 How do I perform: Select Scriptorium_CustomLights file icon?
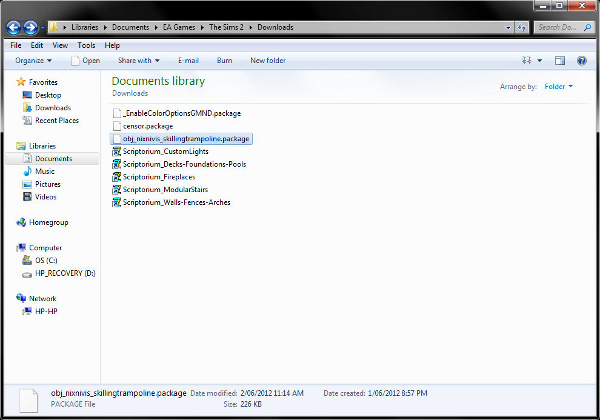coord(116,151)
